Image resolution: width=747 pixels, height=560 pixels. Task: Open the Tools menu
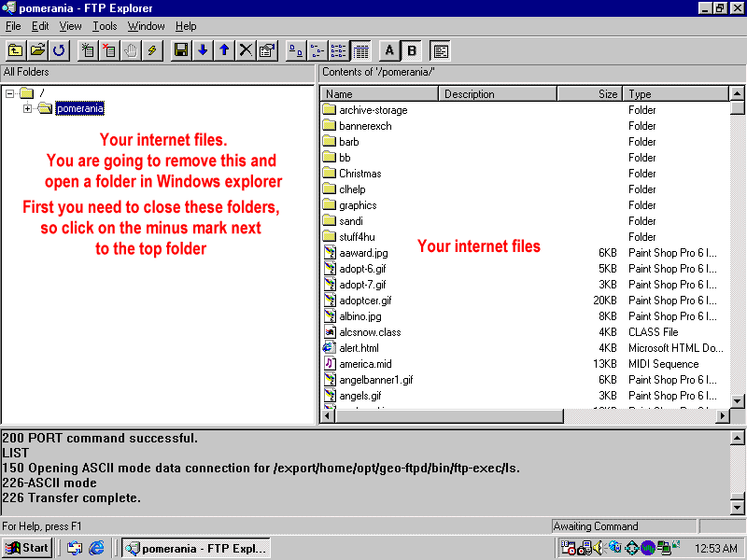coord(105,26)
